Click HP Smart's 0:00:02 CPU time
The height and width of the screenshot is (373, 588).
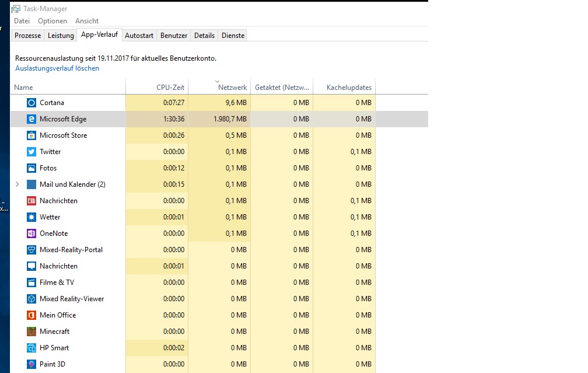point(174,348)
